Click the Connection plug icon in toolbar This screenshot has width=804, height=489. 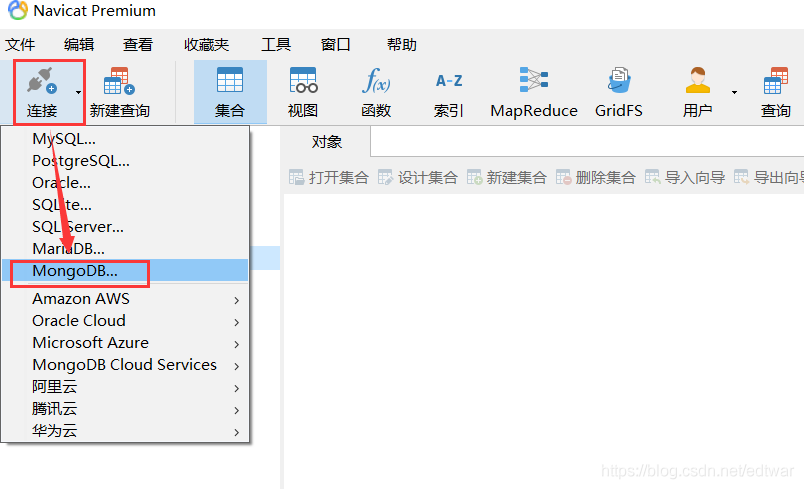tap(41, 82)
